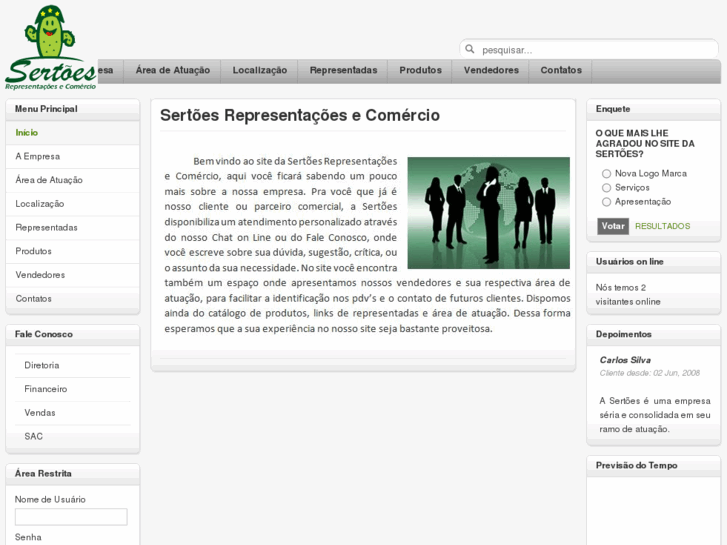This screenshot has width=727, height=545.
Task: Open SAC under Fale Conosco
Action: tap(72, 436)
